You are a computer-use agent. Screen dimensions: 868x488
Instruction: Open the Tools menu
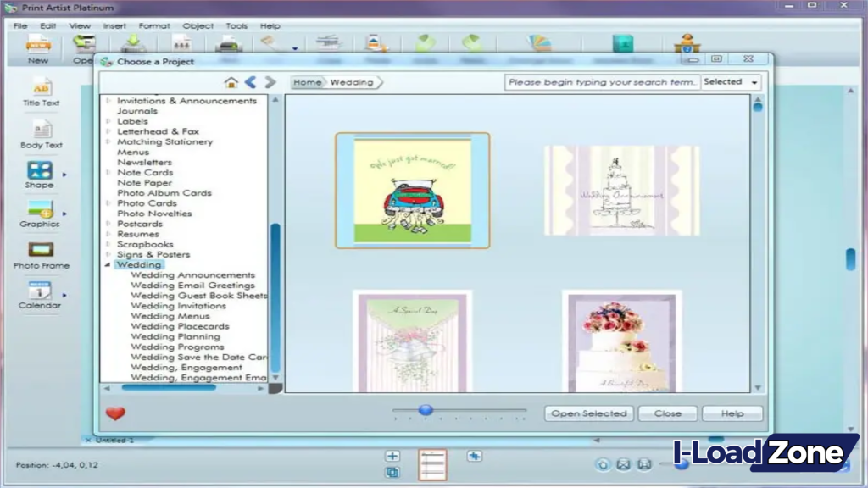pos(236,25)
